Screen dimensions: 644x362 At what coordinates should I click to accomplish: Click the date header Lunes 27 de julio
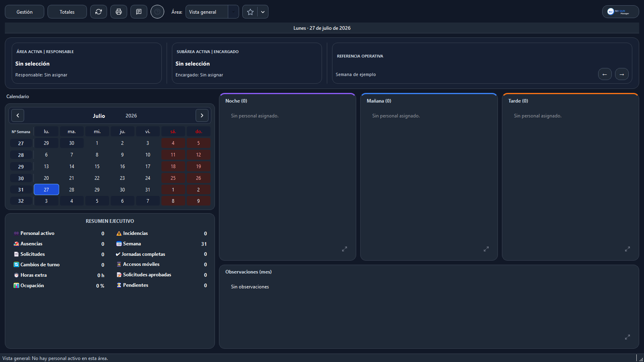(322, 28)
